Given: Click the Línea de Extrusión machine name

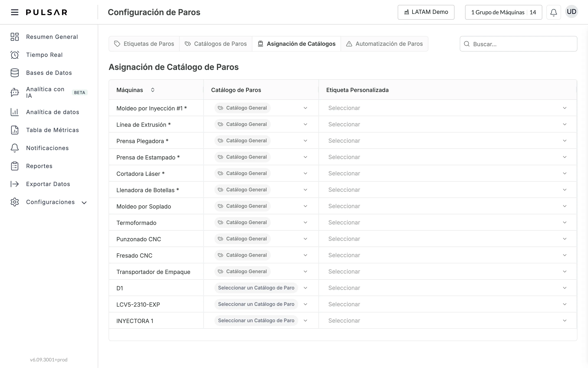Looking at the screenshot, I should point(144,125).
